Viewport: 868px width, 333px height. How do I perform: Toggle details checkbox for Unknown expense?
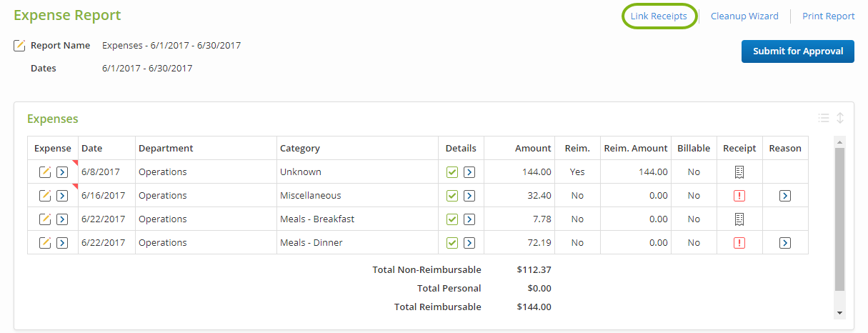pos(452,172)
